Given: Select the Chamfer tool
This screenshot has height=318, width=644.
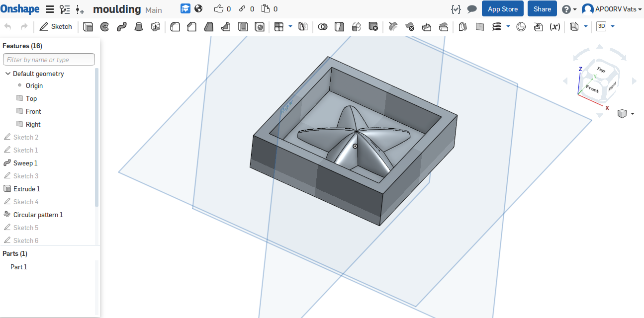Looking at the screenshot, I should coord(191,27).
